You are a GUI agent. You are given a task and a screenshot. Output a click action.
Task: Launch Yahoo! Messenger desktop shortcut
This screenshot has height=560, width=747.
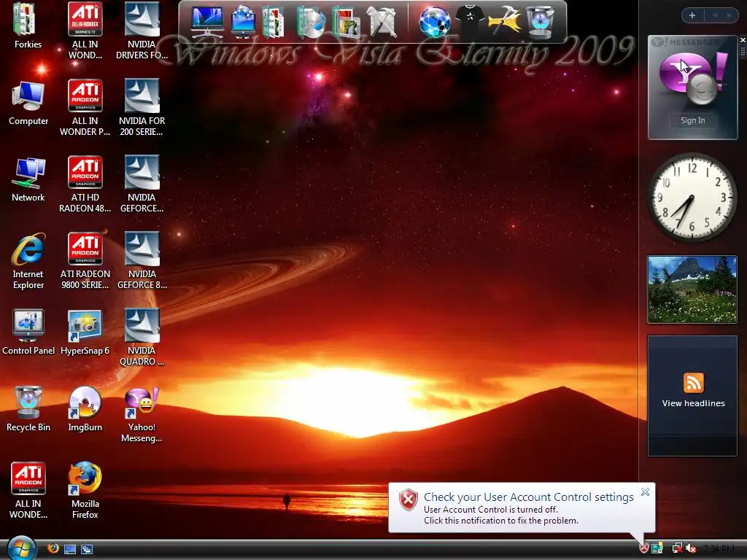click(142, 414)
